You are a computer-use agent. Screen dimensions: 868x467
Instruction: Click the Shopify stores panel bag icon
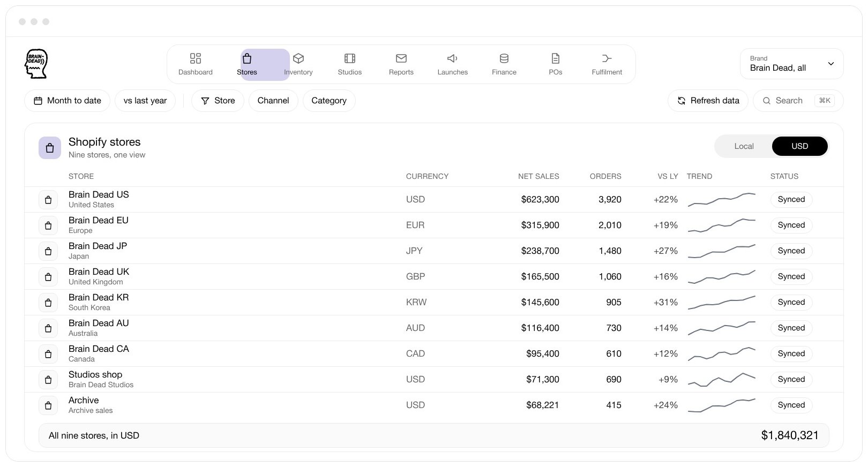pyautogui.click(x=50, y=148)
